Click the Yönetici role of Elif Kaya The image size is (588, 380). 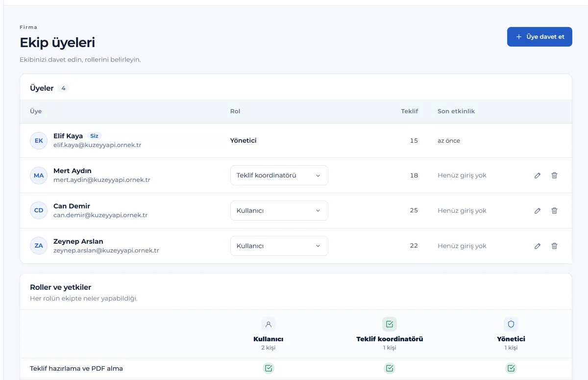pos(244,141)
